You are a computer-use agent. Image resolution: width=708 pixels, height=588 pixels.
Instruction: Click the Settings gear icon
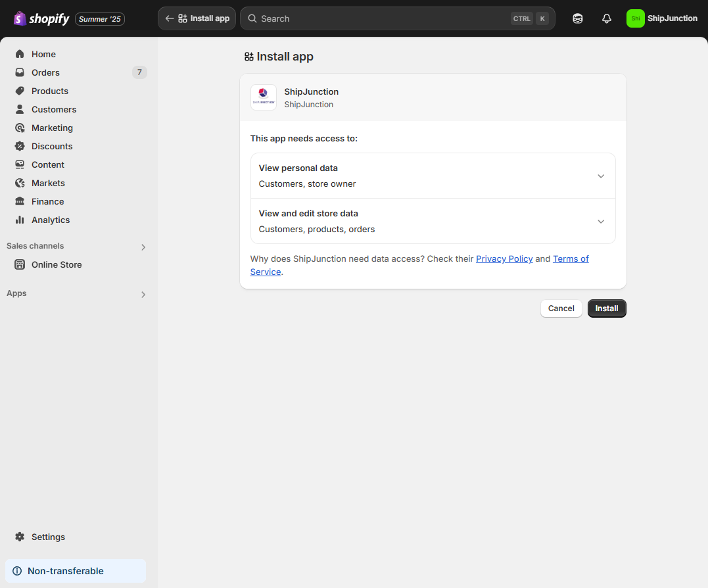click(x=20, y=537)
